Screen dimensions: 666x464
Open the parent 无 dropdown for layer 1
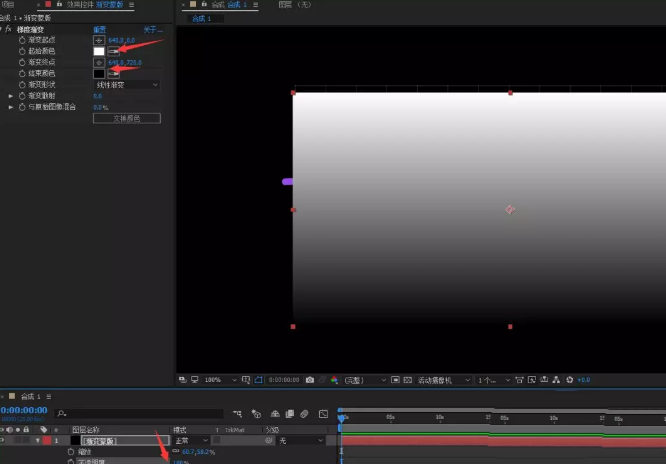click(x=301, y=441)
